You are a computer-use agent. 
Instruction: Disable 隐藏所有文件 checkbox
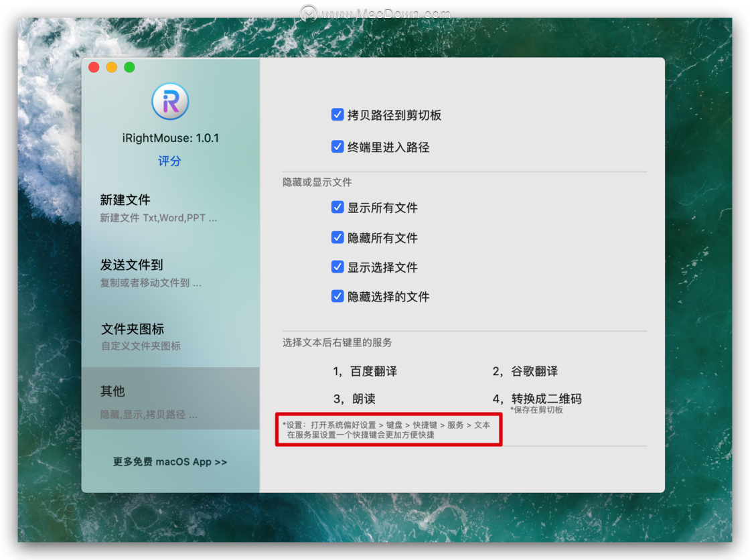(337, 237)
